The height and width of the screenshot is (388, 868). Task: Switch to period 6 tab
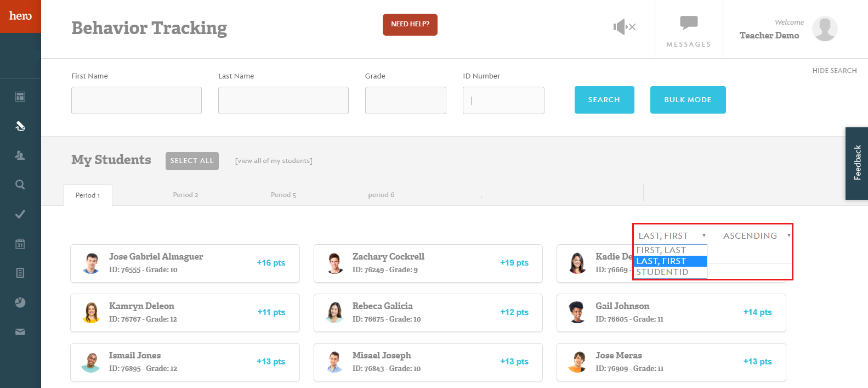[x=381, y=195]
